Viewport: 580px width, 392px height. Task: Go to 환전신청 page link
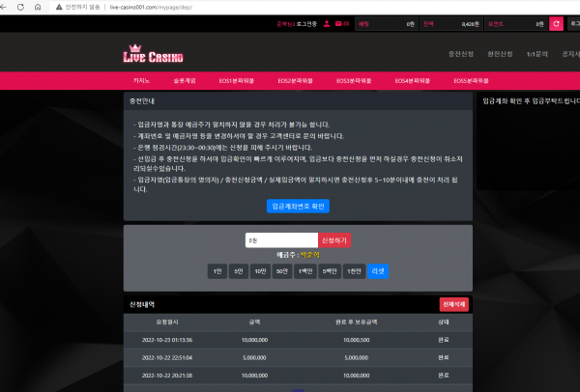(x=500, y=53)
